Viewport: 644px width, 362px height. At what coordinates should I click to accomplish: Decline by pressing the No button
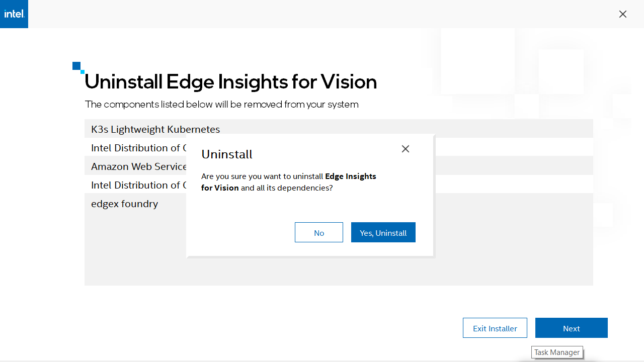tap(319, 233)
